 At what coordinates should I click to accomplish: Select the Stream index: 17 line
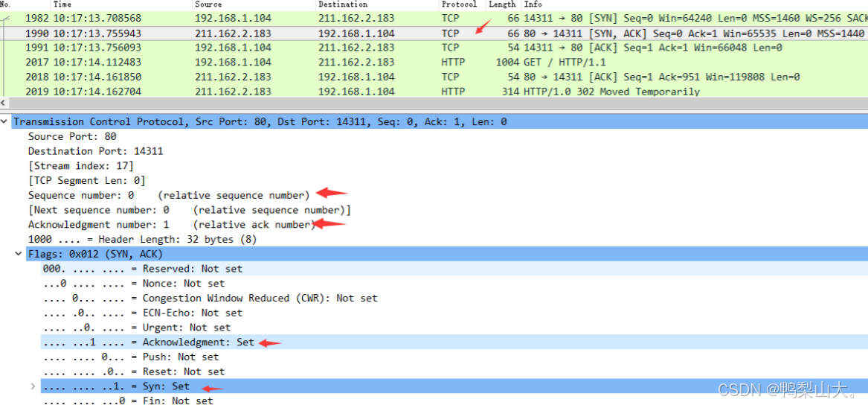(81, 166)
